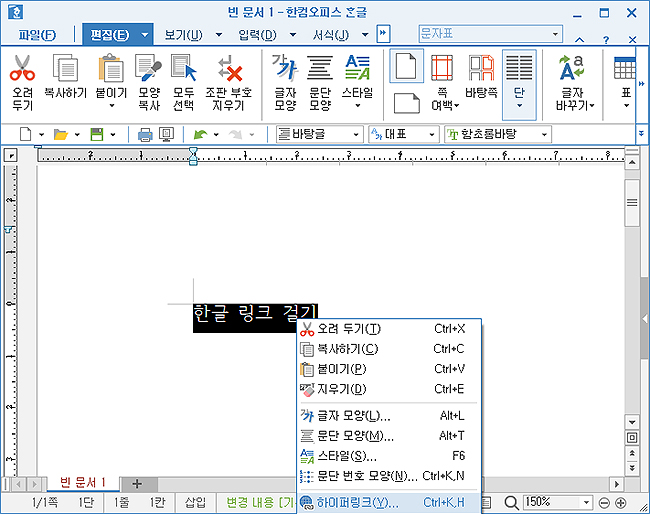Click the zoom in plus button
The image size is (650, 514).
click(621, 503)
